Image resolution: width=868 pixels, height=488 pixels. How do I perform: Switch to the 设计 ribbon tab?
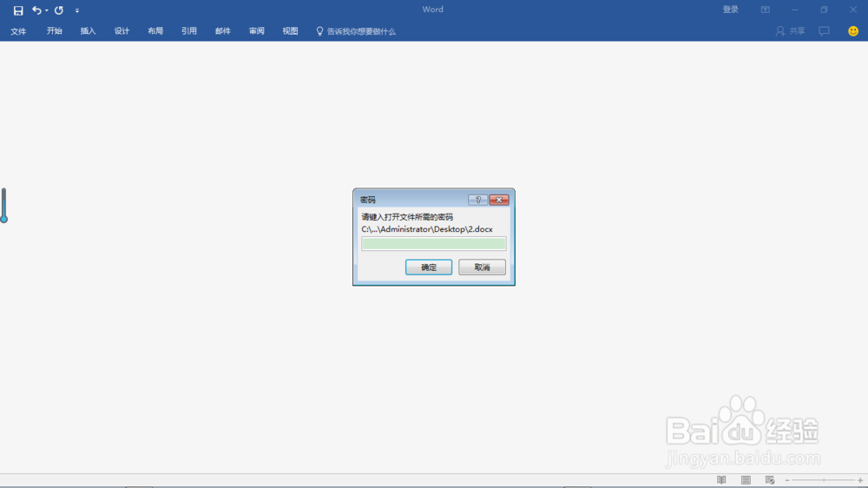(x=122, y=31)
